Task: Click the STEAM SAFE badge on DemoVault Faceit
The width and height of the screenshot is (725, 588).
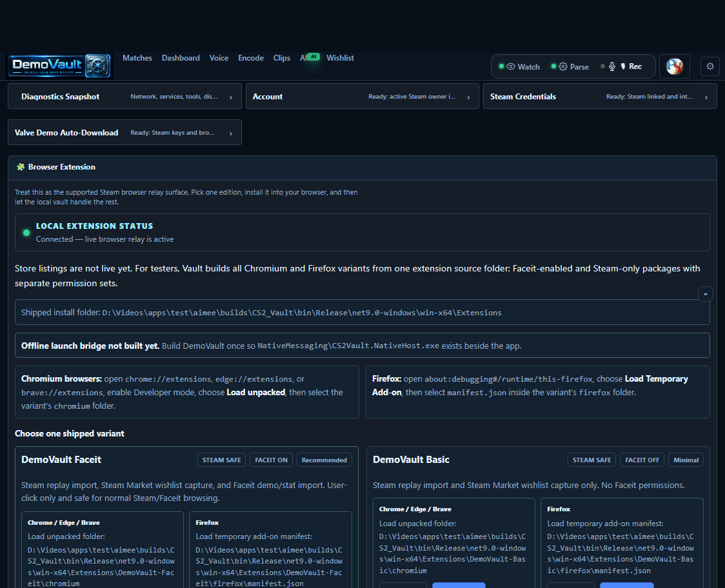Action: coord(221,460)
